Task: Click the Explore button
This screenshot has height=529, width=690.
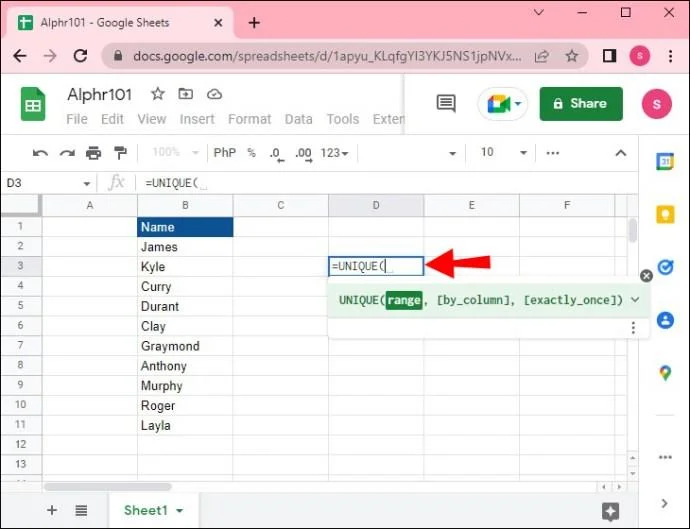Action: (x=610, y=511)
